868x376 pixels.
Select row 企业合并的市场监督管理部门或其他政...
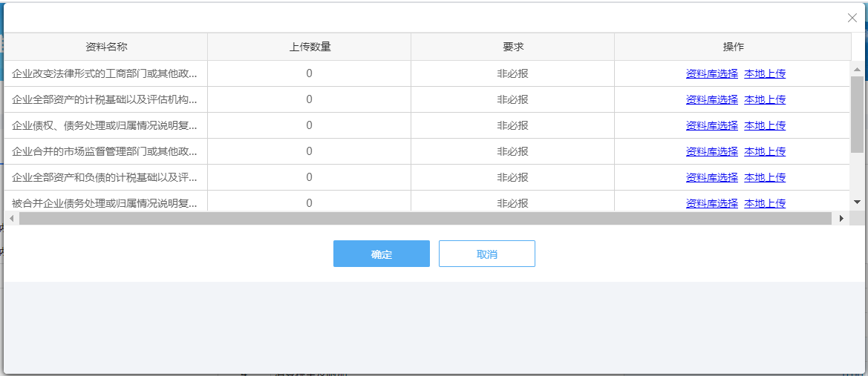[428, 151]
